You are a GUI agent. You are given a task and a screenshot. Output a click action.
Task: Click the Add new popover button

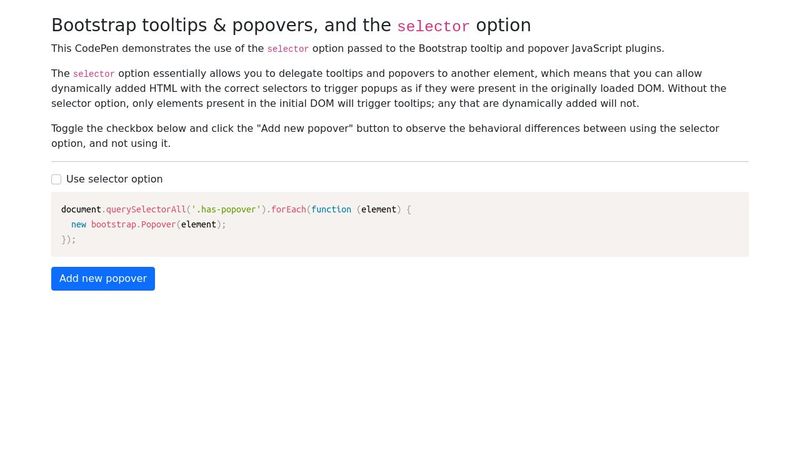103,279
